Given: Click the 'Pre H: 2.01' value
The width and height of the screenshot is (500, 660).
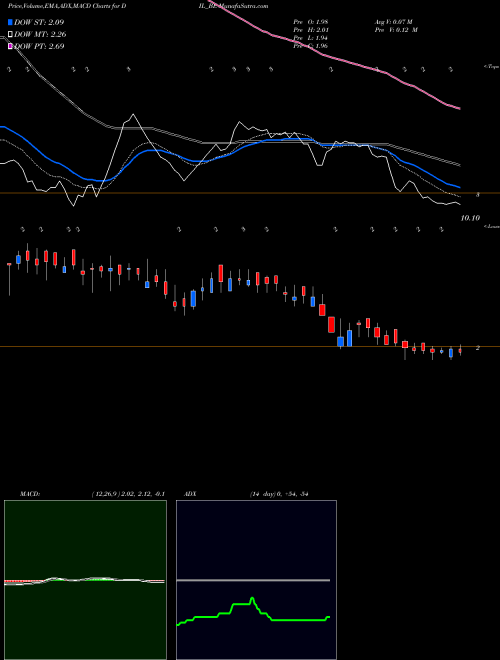Looking at the screenshot, I should tap(311, 30).
